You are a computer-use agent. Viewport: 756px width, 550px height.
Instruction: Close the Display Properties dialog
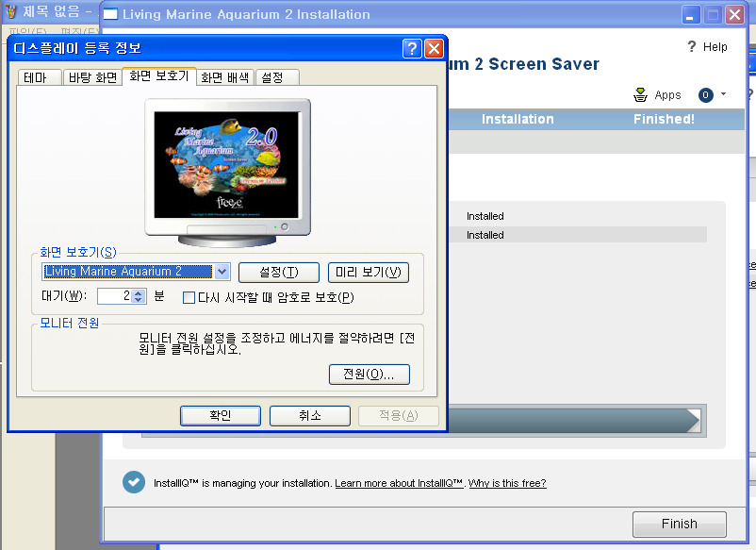434,49
